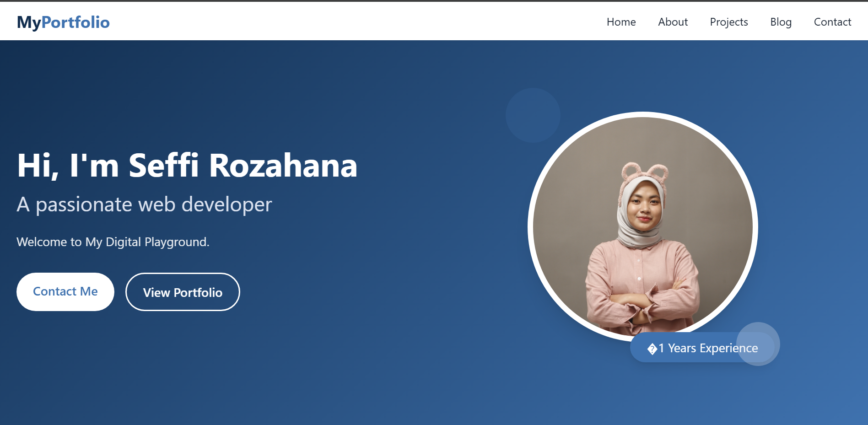The width and height of the screenshot is (868, 425).
Task: Click the "Welcome to My Digital Playground" text
Action: [x=113, y=242]
